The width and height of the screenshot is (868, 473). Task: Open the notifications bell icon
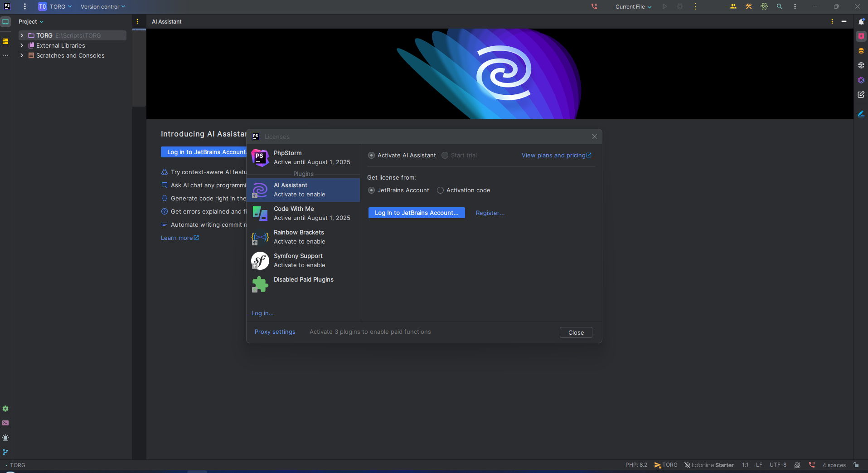pos(861,21)
